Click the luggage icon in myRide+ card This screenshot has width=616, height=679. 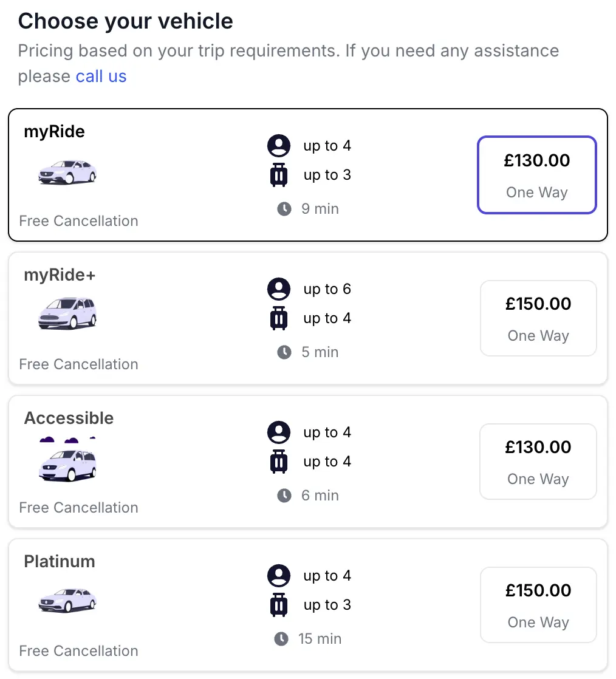(x=279, y=318)
